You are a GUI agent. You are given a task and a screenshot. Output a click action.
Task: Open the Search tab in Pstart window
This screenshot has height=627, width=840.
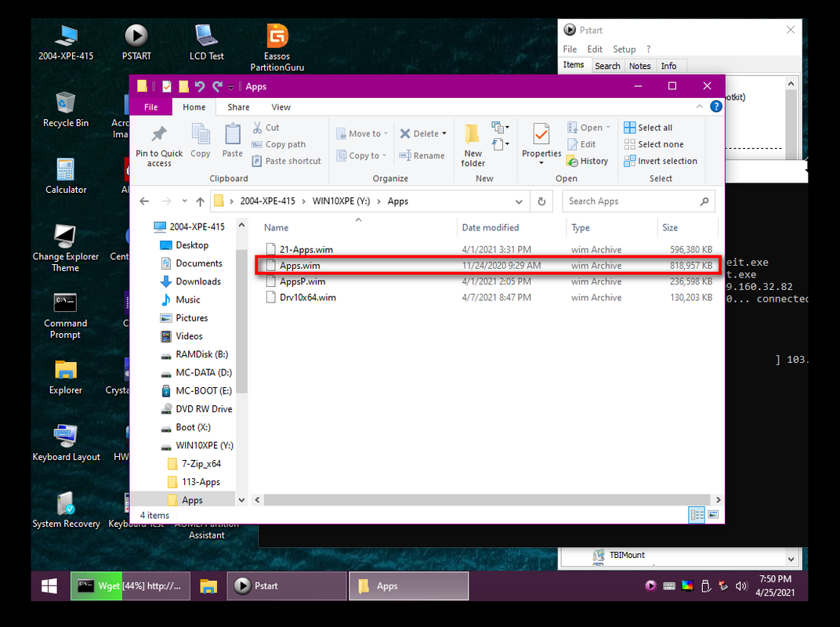coord(607,66)
